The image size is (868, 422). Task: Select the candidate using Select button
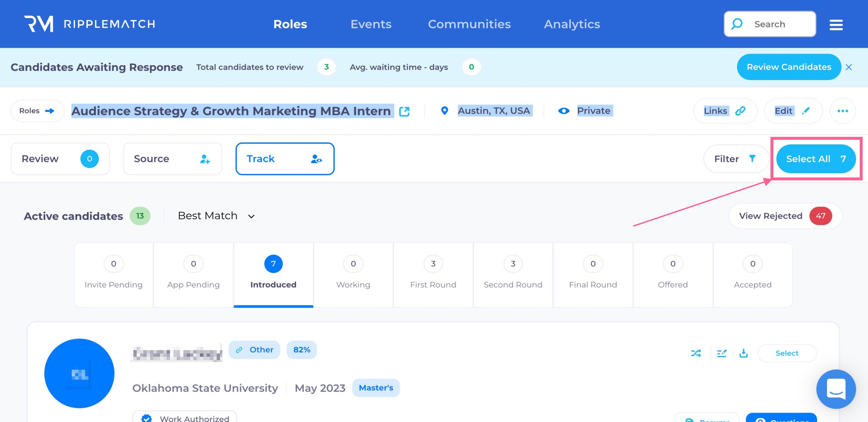(x=787, y=353)
